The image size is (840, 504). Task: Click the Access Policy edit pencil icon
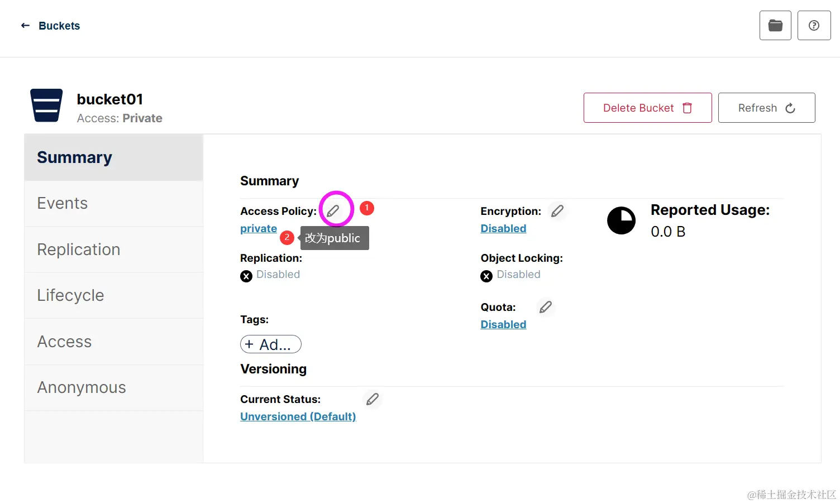coord(333,211)
